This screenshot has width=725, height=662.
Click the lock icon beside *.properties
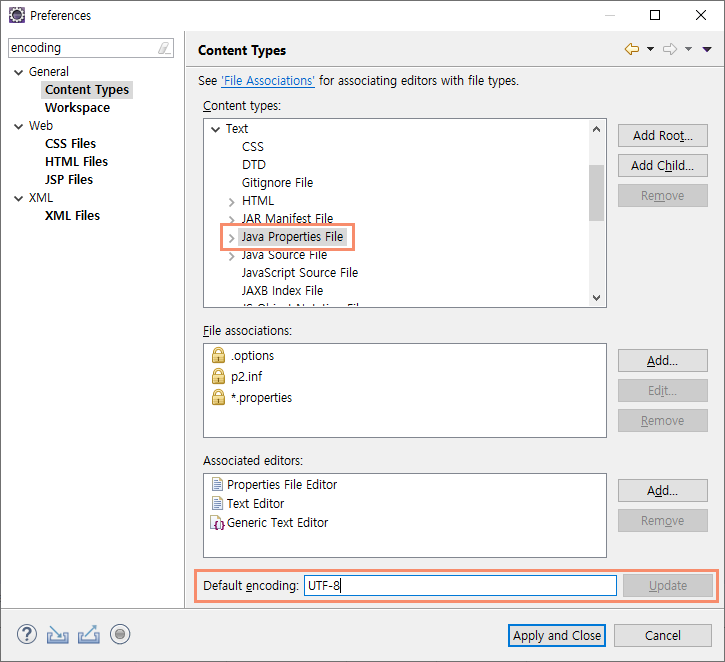(x=218, y=397)
